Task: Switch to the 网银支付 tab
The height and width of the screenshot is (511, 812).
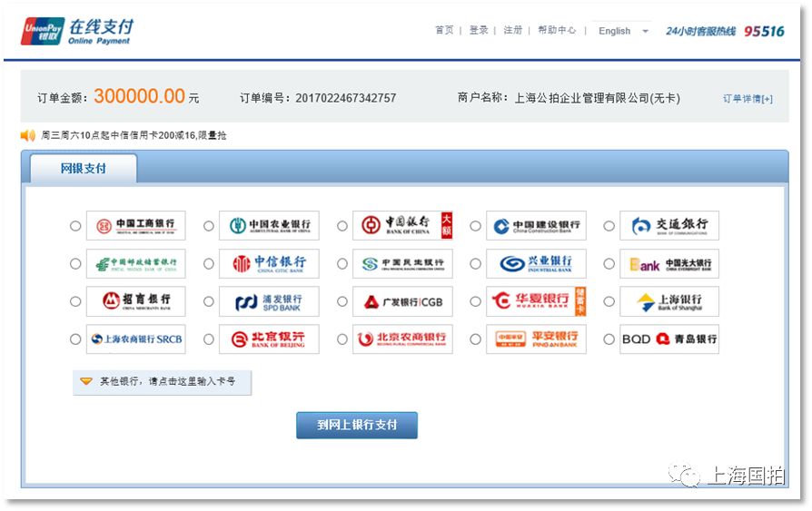Action: [x=84, y=169]
